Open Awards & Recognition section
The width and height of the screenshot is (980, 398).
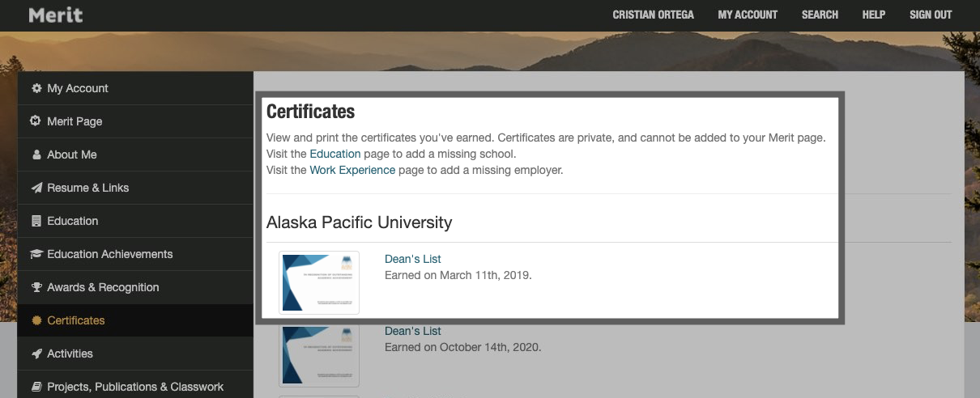[x=135, y=287]
